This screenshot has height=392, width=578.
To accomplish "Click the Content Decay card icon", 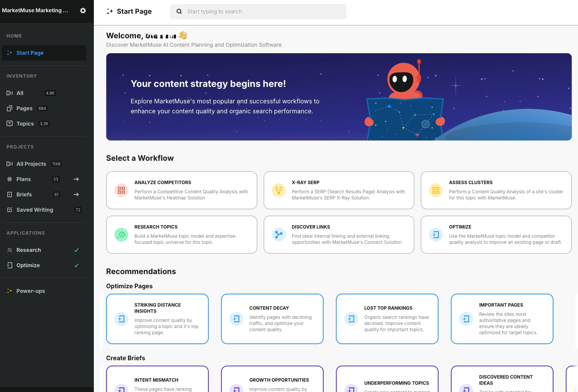I will pyautogui.click(x=236, y=319).
